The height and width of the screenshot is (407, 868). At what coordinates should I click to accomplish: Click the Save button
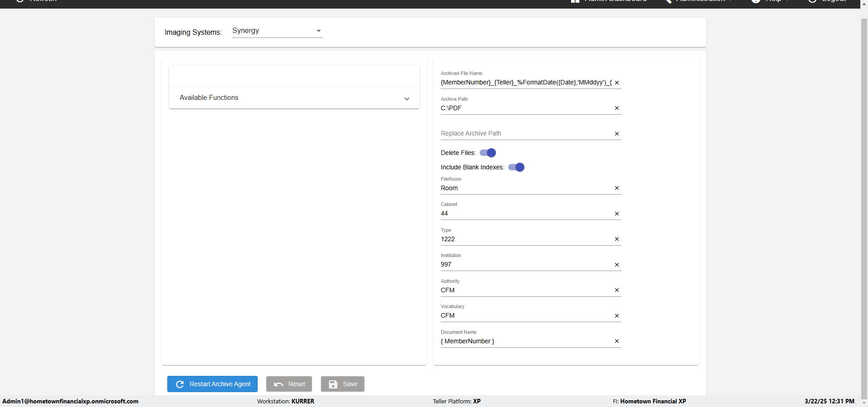pos(343,384)
